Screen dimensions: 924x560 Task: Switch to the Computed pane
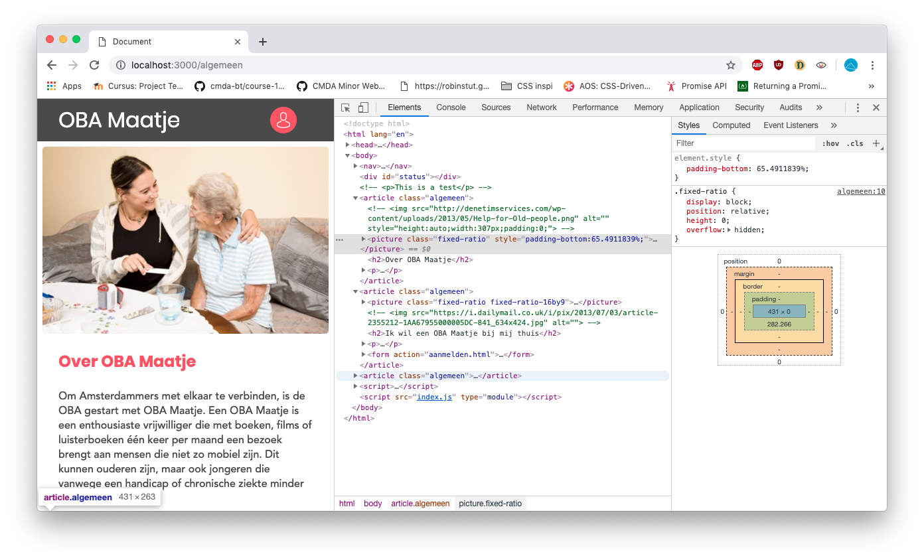(x=731, y=125)
